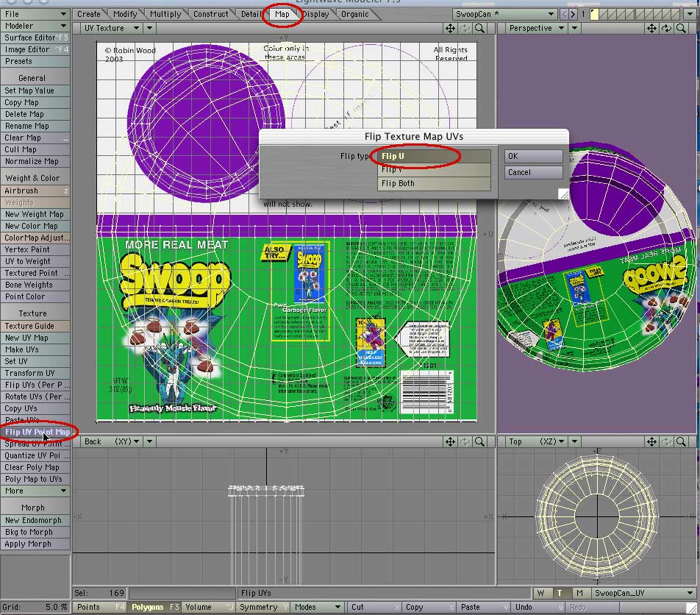Click the UV Texture viewport move icon
700x615 pixels.
pos(450,29)
